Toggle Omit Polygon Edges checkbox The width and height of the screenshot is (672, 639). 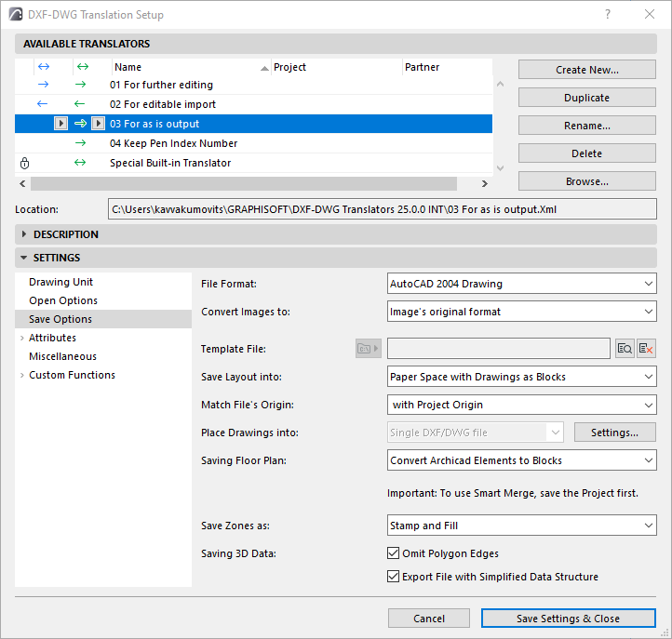(393, 553)
